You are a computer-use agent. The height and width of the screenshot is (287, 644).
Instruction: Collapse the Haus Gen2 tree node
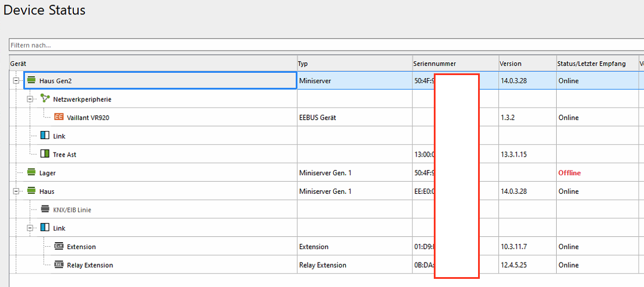coord(16,81)
